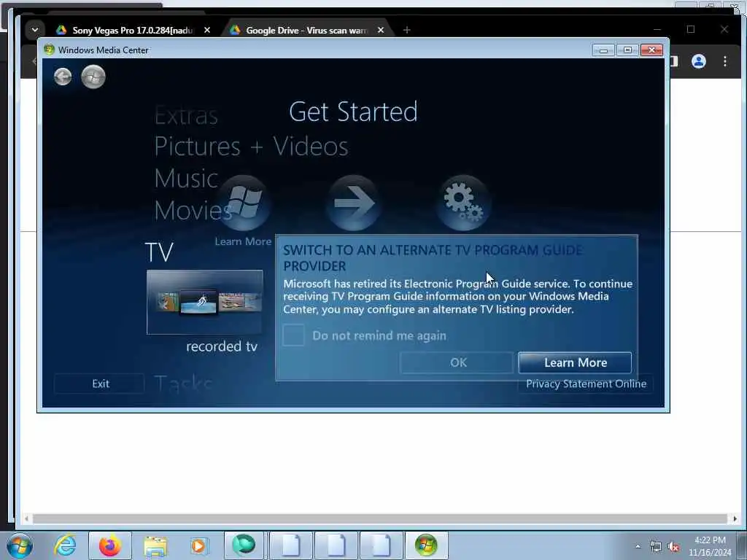The width and height of the screenshot is (747, 560).
Task: Select the Movies menu strip
Action: 193,211
